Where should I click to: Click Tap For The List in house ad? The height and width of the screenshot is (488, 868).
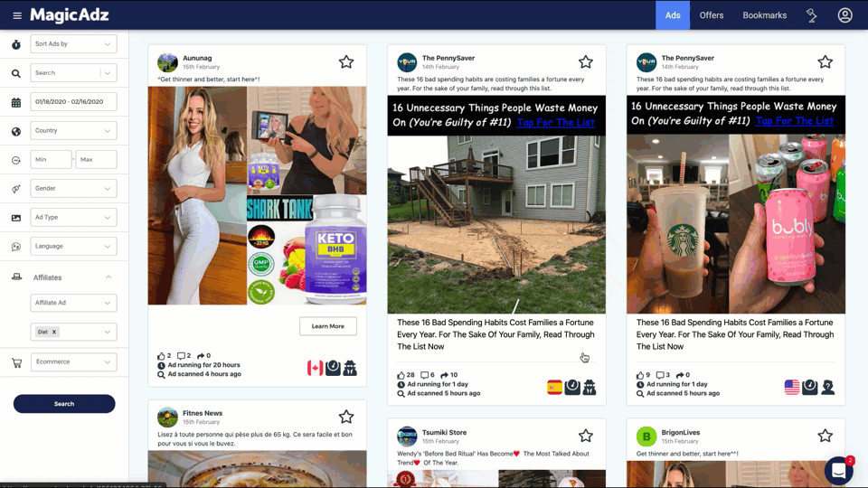coord(556,122)
